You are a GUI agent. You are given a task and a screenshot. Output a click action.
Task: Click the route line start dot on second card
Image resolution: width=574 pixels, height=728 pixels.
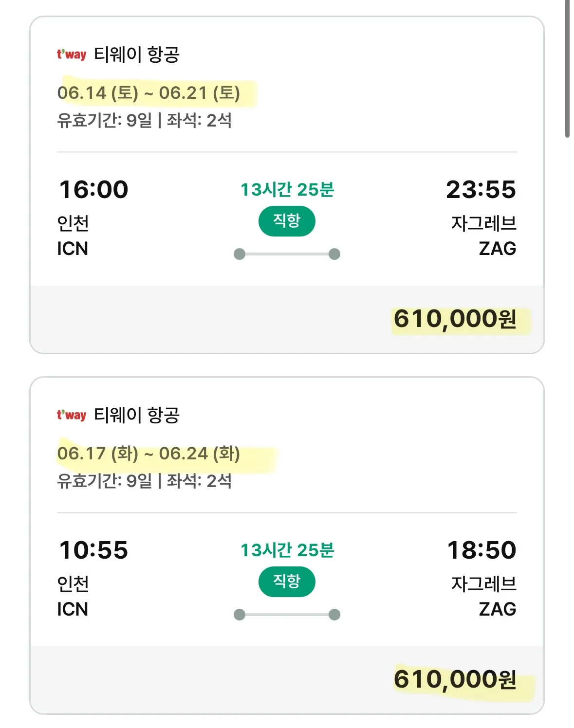pos(240,615)
